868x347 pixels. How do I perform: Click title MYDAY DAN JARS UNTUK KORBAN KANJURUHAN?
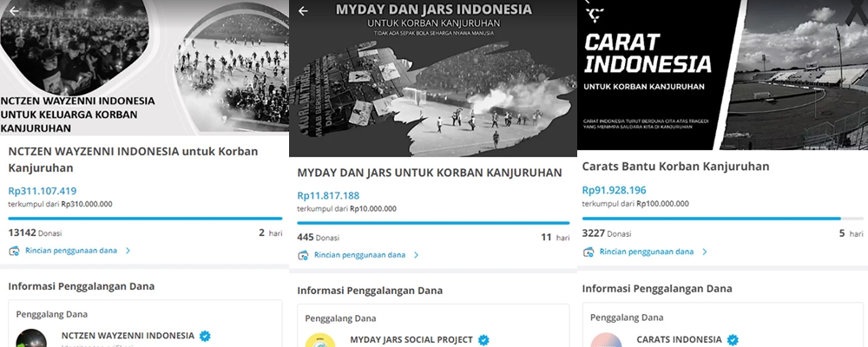pos(430,173)
